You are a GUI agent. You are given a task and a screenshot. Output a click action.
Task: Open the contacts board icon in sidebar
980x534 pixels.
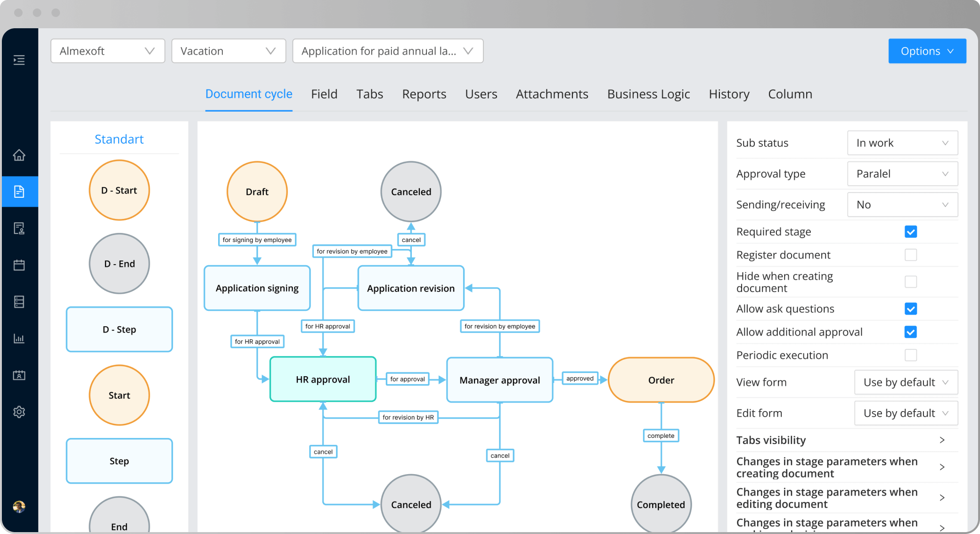[19, 375]
